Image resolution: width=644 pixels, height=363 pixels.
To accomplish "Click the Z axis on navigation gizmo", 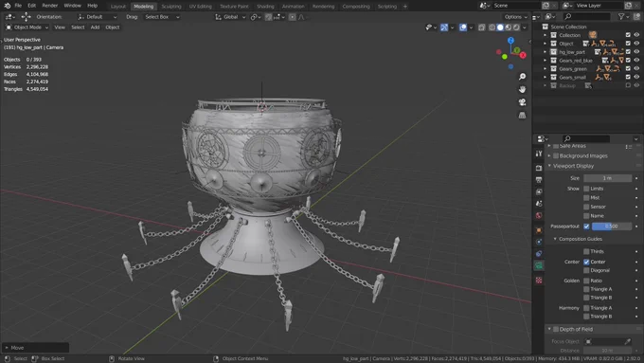I will click(510, 41).
